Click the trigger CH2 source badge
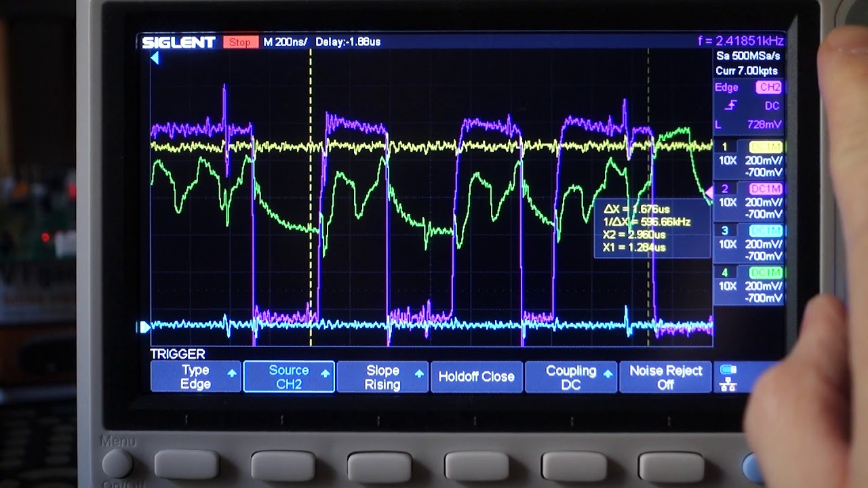The width and height of the screenshot is (868, 488). click(x=770, y=87)
